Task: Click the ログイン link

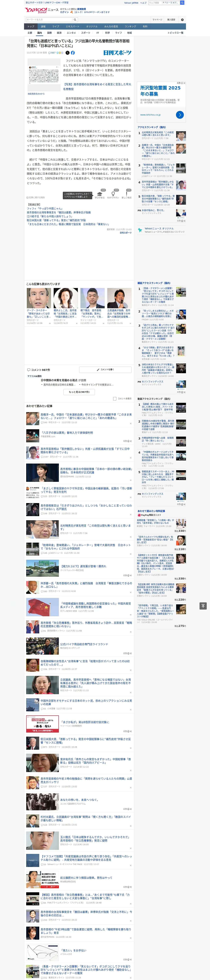Action: [x=64, y=12]
